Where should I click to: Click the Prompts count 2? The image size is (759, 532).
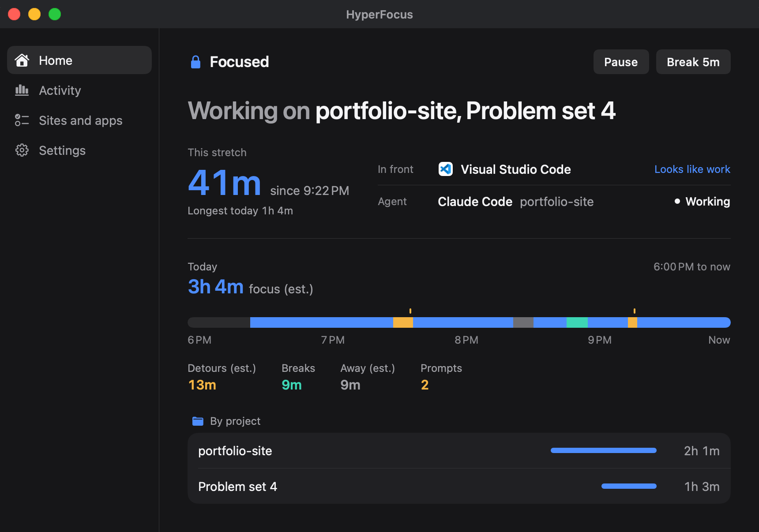425,385
